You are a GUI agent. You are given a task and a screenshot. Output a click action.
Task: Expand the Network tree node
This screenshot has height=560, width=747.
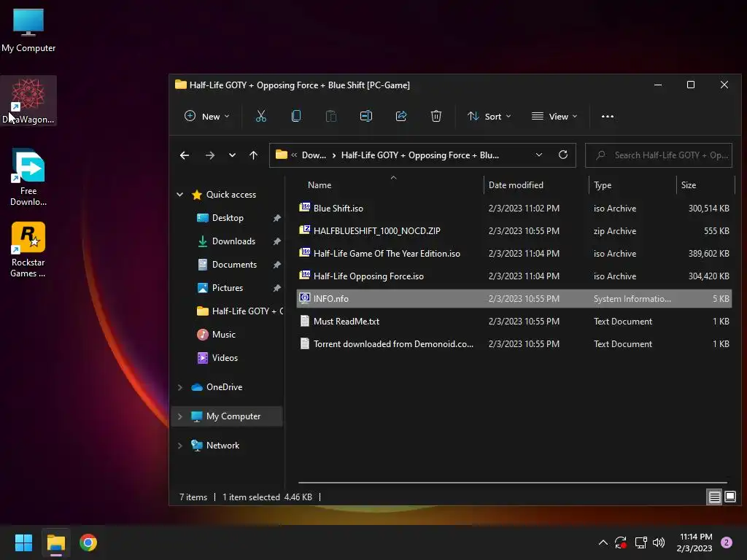click(x=180, y=446)
